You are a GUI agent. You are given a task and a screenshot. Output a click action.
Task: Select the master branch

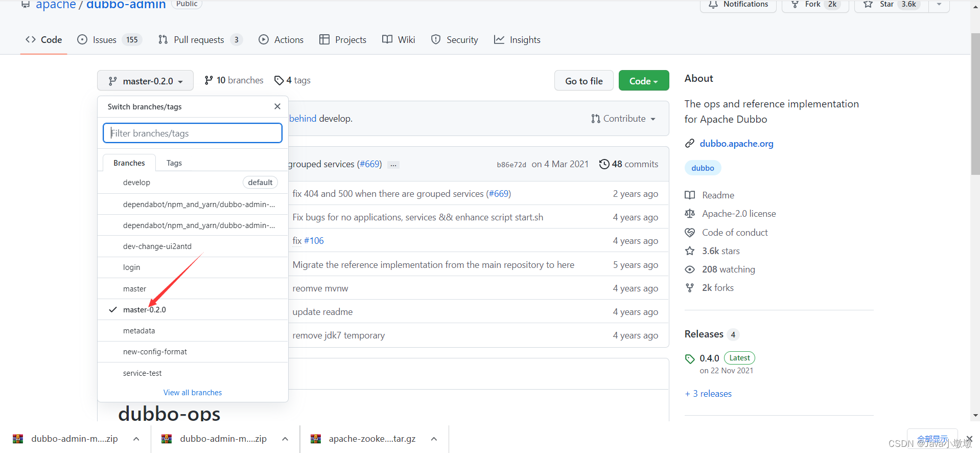pyautogui.click(x=193, y=289)
